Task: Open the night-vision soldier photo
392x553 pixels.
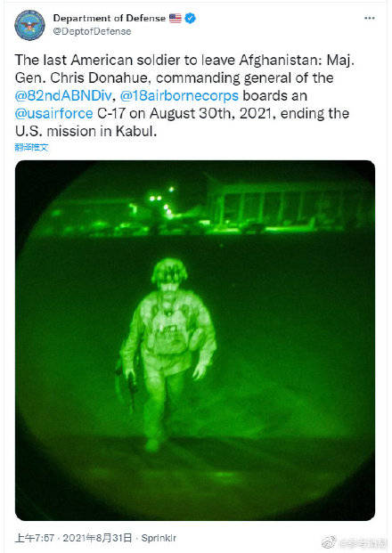Action: coord(195,340)
